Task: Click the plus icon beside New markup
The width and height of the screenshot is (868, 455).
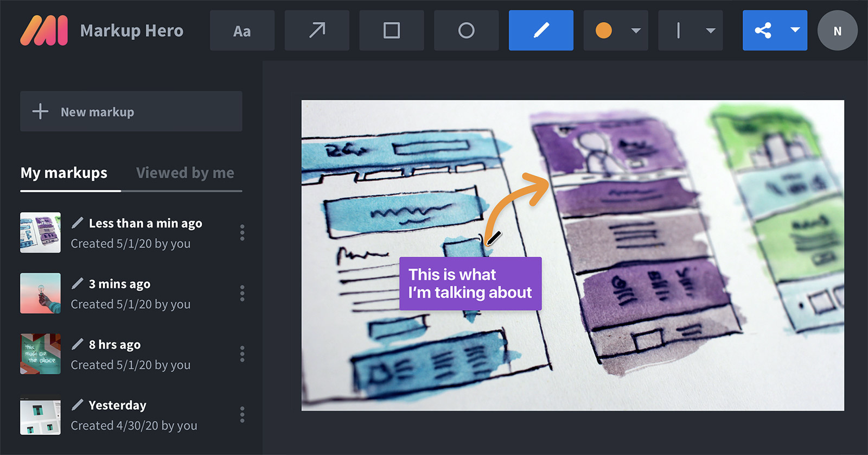Action: 40,111
